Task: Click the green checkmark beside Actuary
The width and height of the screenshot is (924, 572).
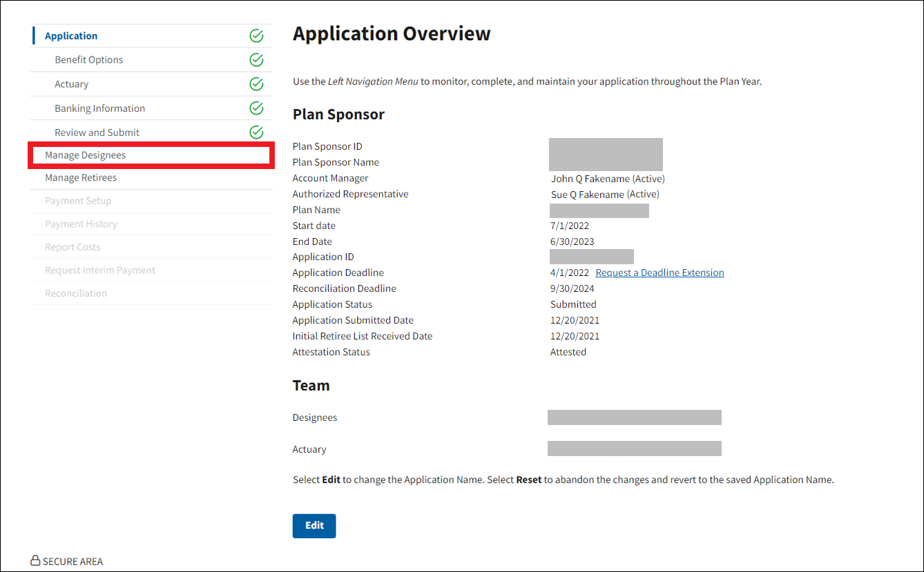Action: (256, 84)
